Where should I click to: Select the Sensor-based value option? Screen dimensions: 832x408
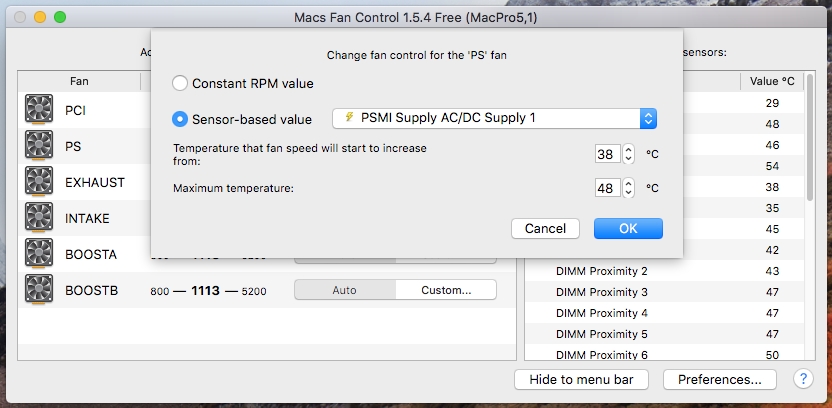click(x=180, y=119)
